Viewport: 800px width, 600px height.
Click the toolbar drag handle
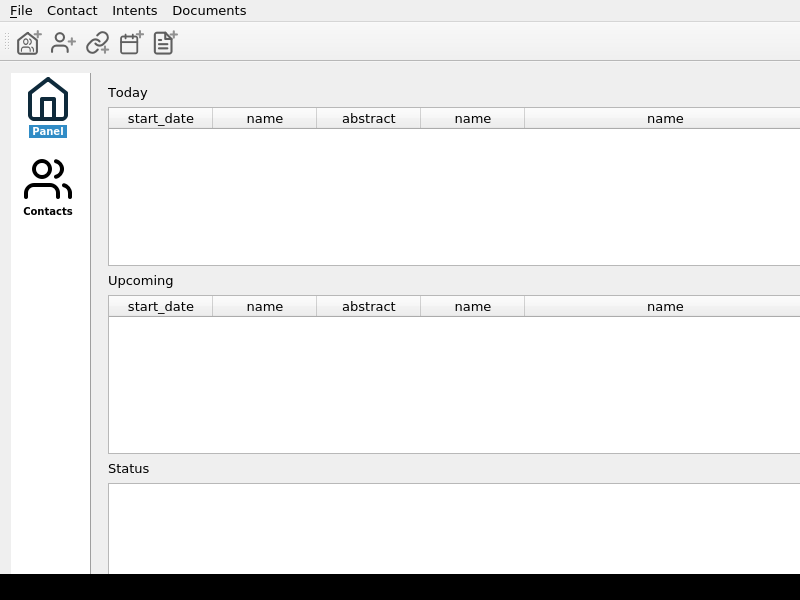point(7,42)
